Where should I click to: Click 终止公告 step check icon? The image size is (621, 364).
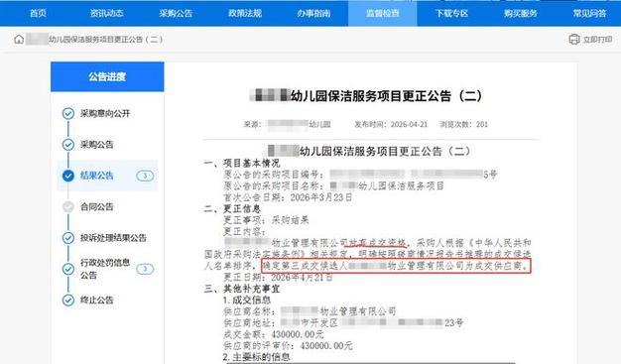(68, 300)
